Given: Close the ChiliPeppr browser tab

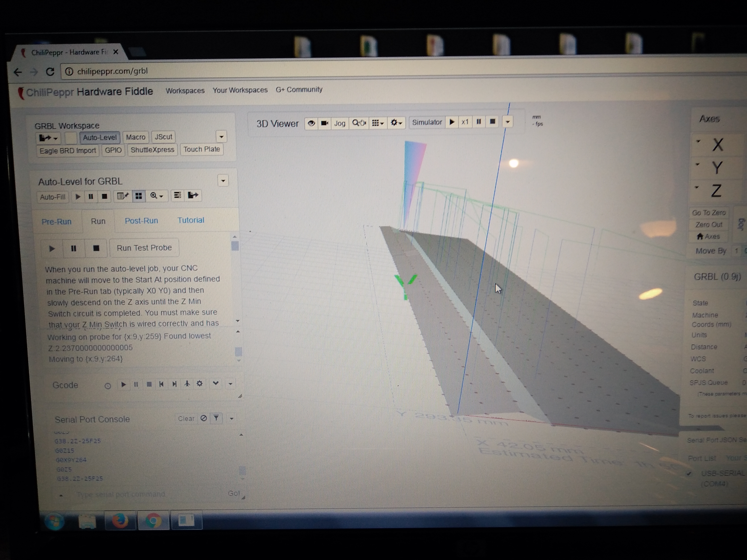Looking at the screenshot, I should [x=116, y=52].
